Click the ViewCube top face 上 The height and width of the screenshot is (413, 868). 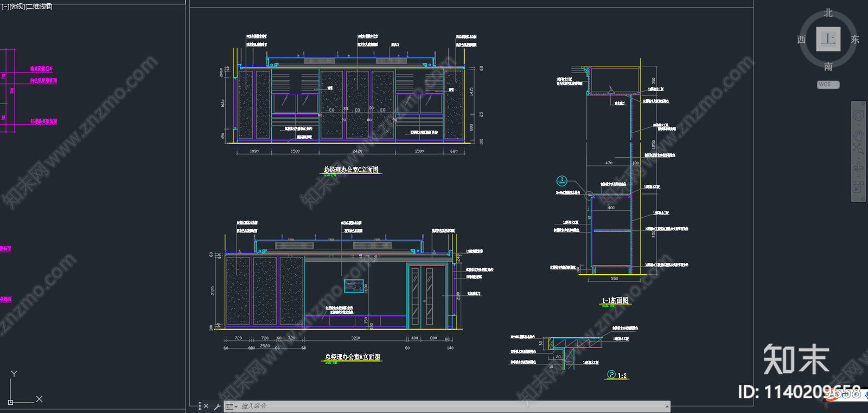coord(828,39)
